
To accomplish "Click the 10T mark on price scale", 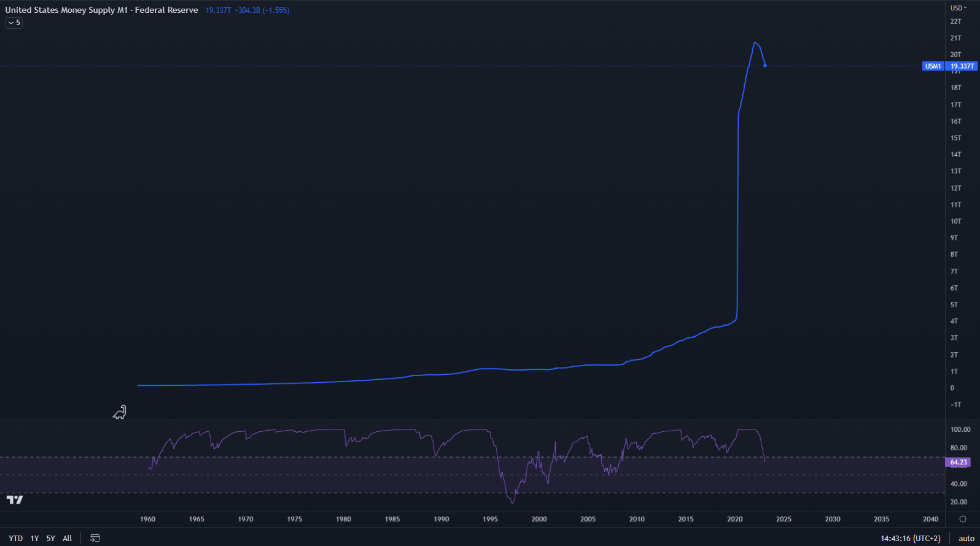I will coord(955,221).
